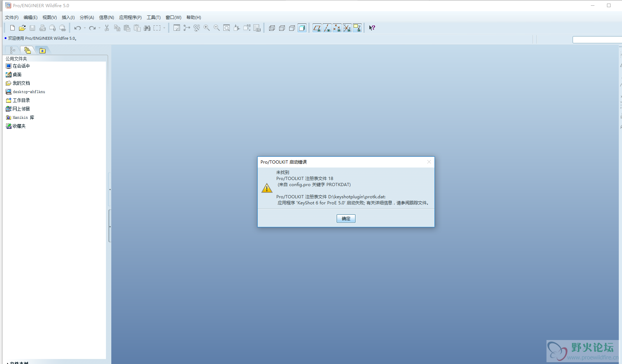Switch to Favorites navigator tab
The image size is (622, 364).
coord(42,50)
